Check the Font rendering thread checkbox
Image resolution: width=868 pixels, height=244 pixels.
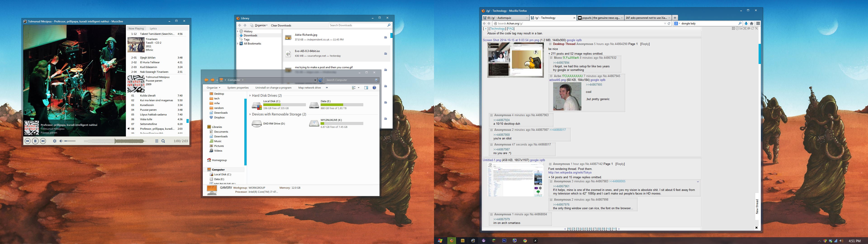click(x=550, y=164)
